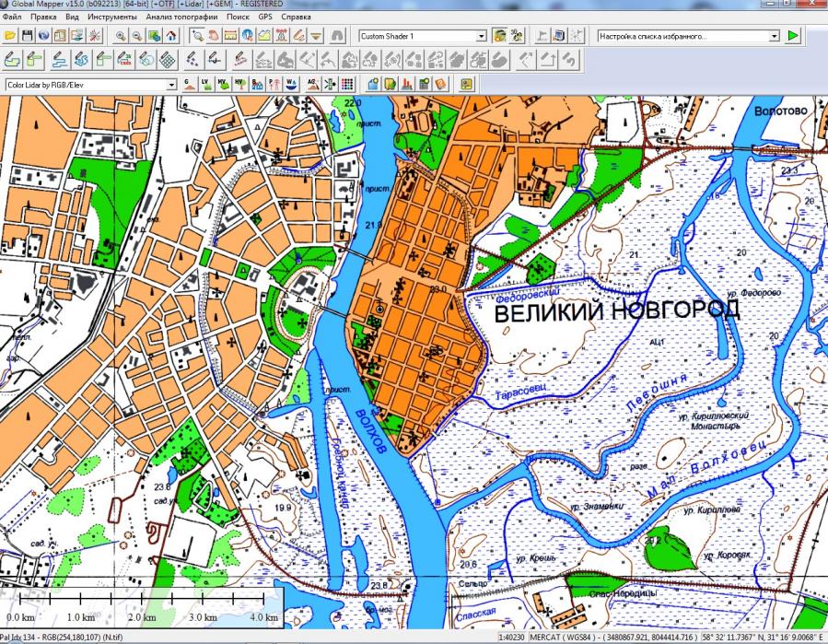Image resolution: width=828 pixels, height=644 pixels.
Task: Expand the Custom Shader 1 dropdown
Action: 481,35
